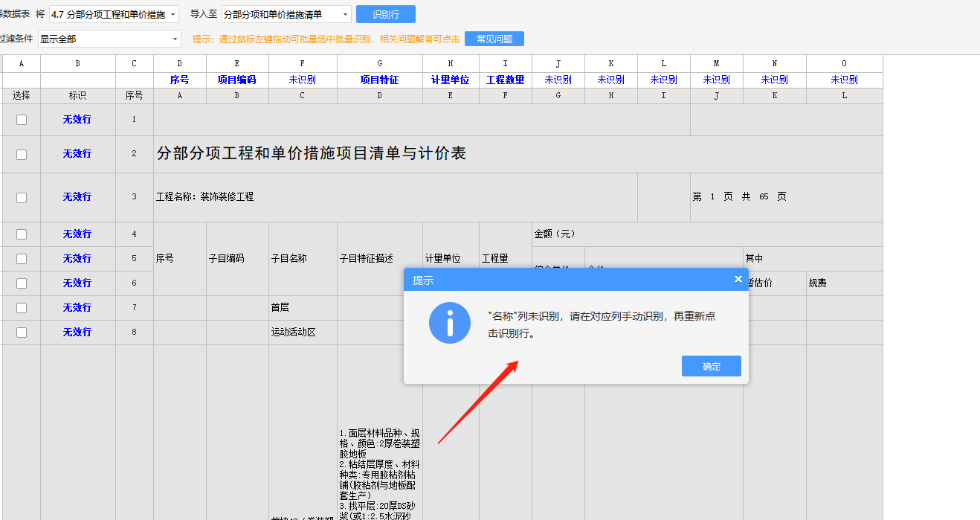Click the 识别行 button
This screenshot has width=980, height=520.
point(385,14)
